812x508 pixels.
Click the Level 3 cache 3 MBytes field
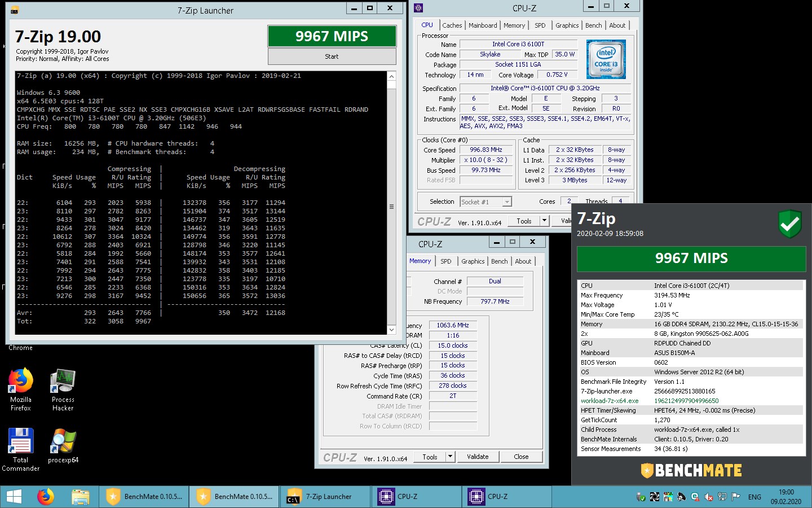click(x=575, y=181)
